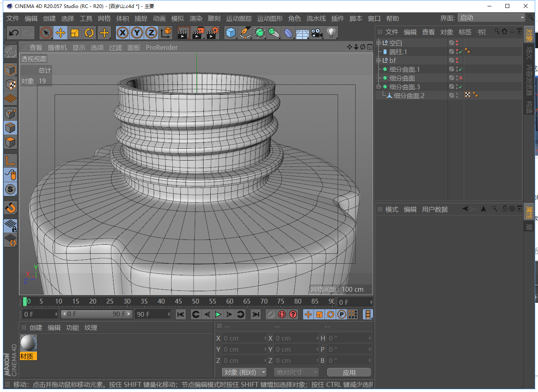Pick the Rotate tool
Screen dimensions: 538x392
coord(90,33)
